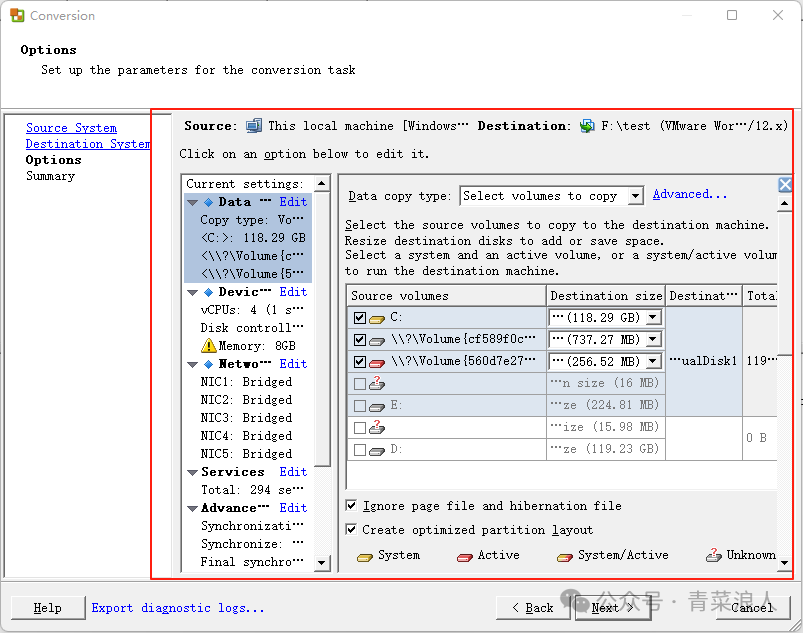
Task: Click Next to continue the conversion wizard
Action: coord(613,608)
